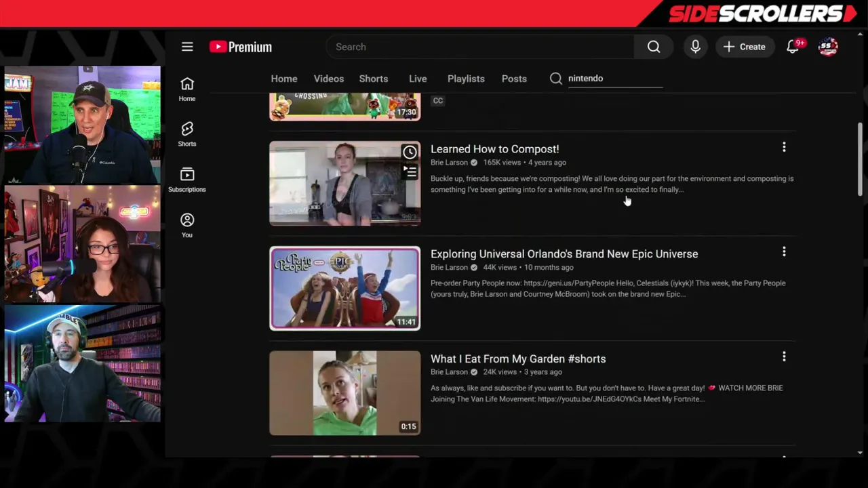Click the Epic Universe description text
Image resolution: width=868 pixels, height=488 pixels.
click(608, 289)
